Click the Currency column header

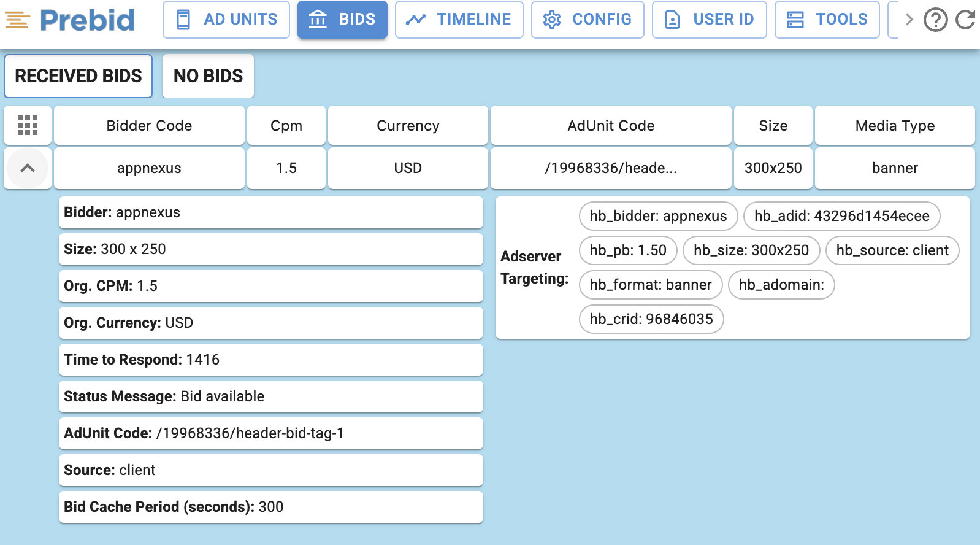(x=408, y=125)
